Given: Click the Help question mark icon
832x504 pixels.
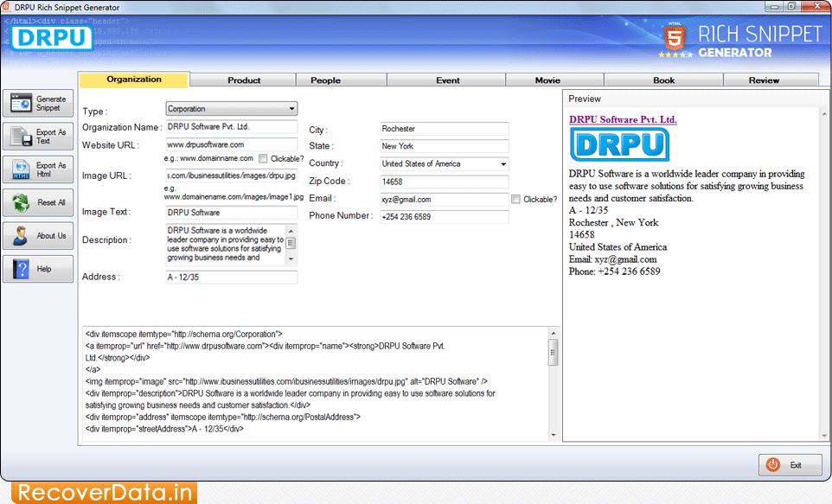Looking at the screenshot, I should tap(21, 269).
